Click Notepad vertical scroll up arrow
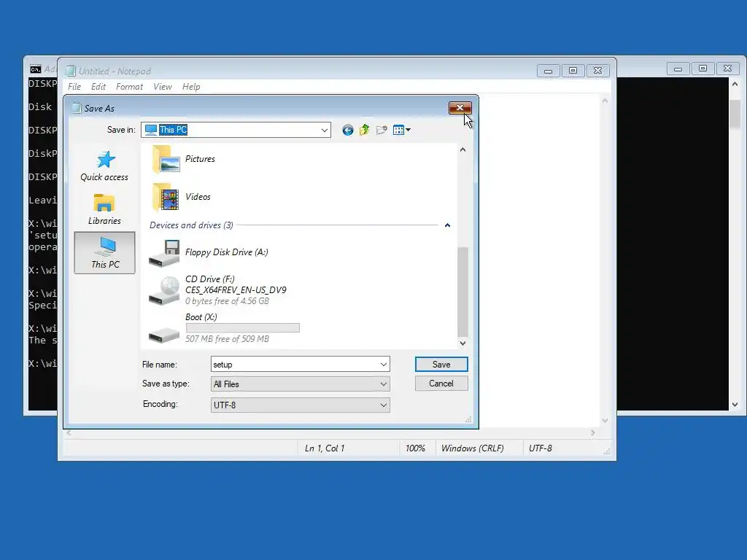Viewport: 747px width, 560px height. pyautogui.click(x=605, y=101)
